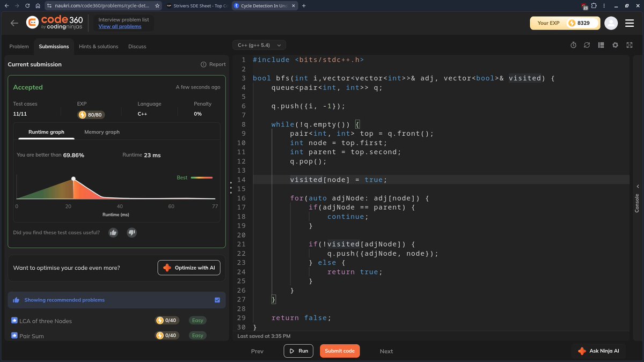Click browser forward navigation arrow
644x362 pixels.
(x=17, y=5)
